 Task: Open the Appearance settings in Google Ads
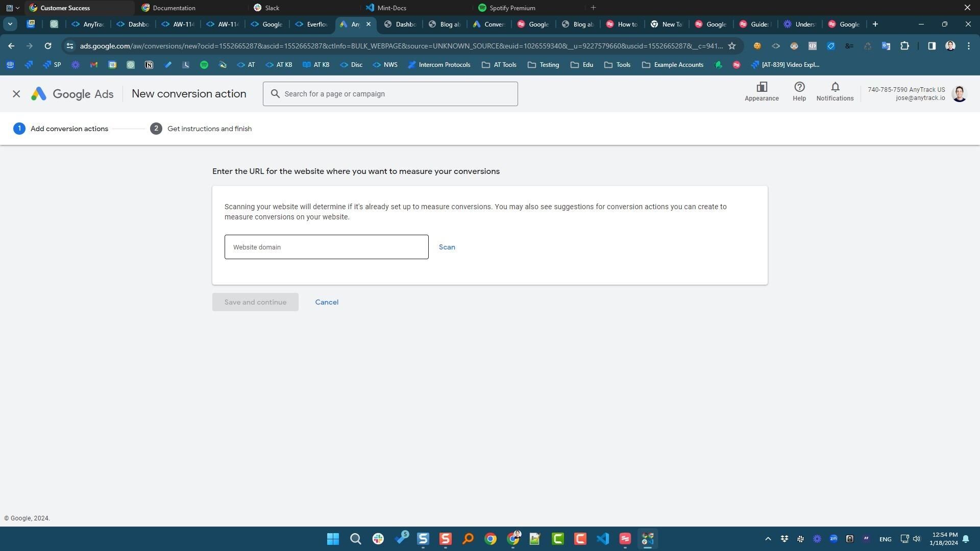point(762,92)
